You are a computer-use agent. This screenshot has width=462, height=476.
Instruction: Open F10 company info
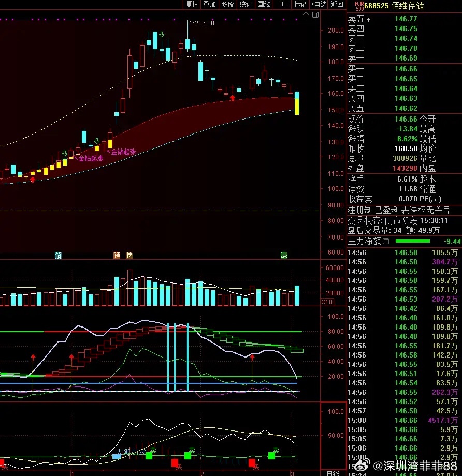282,4
